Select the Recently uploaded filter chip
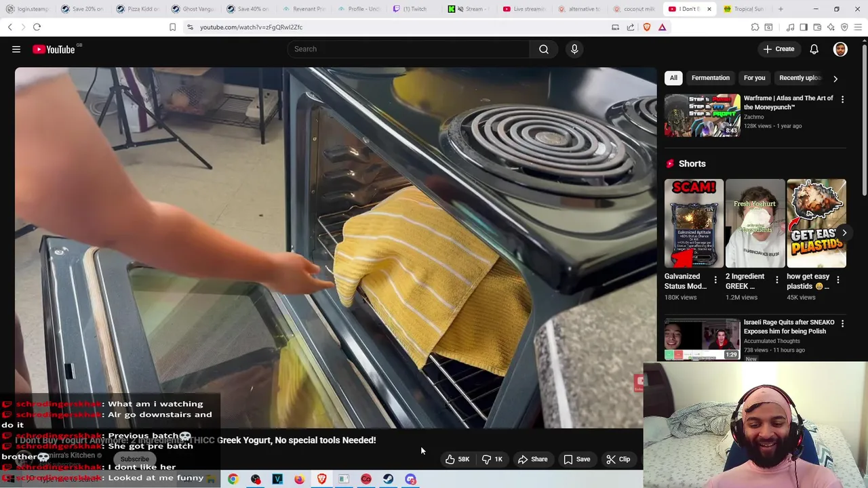 [x=800, y=78]
